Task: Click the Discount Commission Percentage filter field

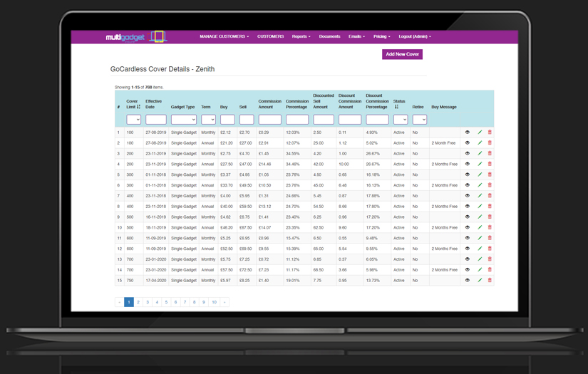Action: tap(377, 120)
